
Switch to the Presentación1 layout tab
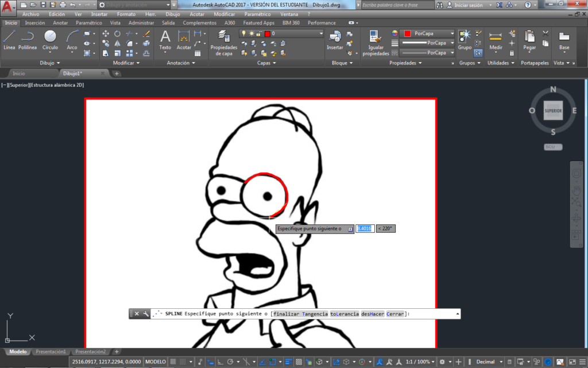(x=51, y=352)
